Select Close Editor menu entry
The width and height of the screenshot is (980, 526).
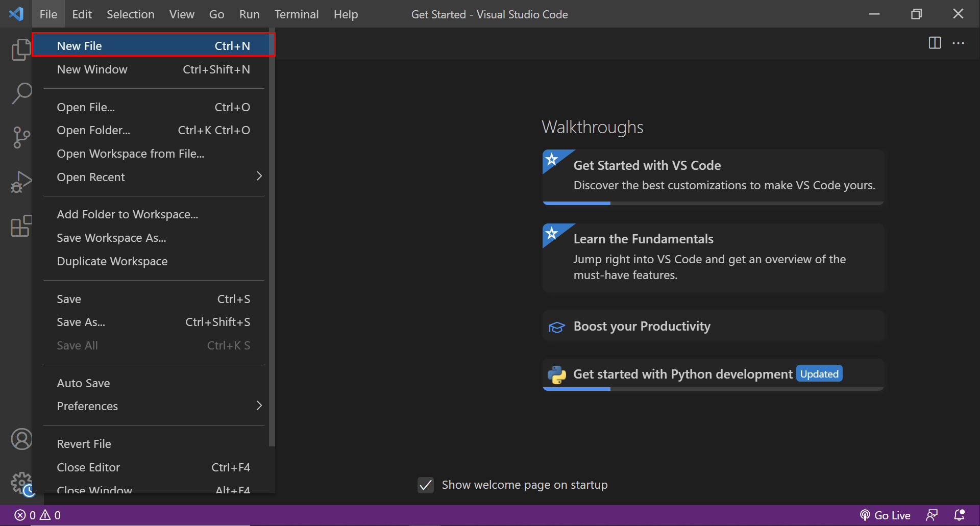click(154, 467)
